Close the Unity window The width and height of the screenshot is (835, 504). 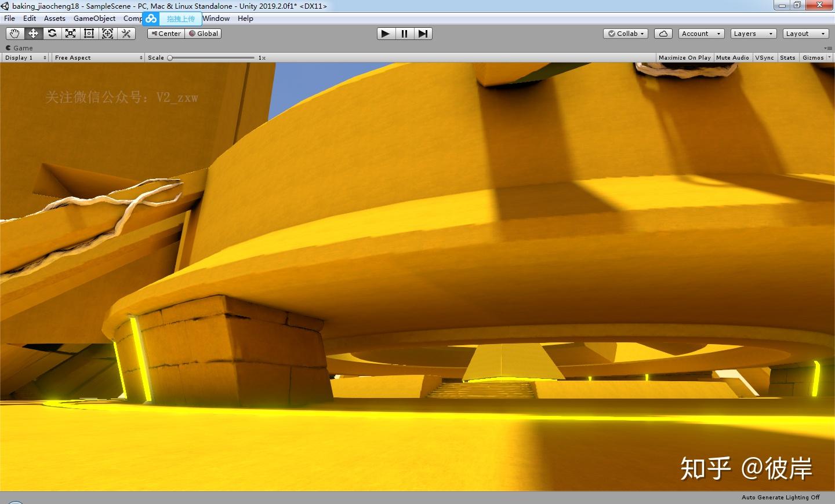[x=819, y=5]
